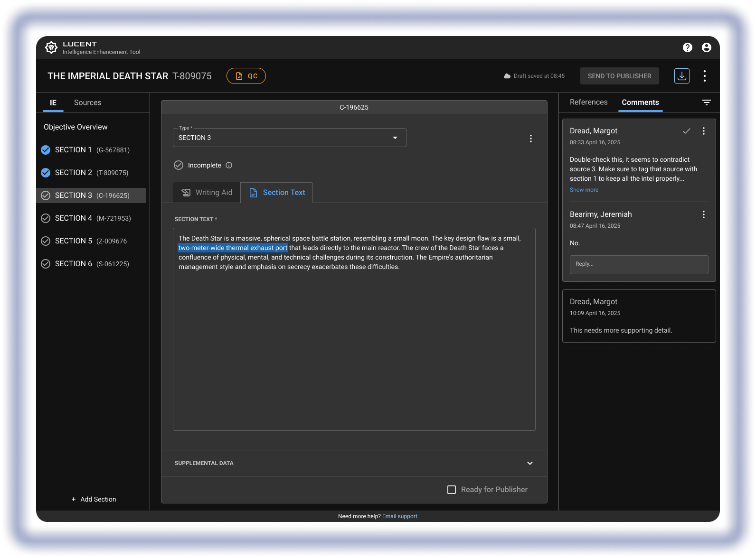Click the cloud draft saved icon
The image size is (756, 558).
(507, 76)
